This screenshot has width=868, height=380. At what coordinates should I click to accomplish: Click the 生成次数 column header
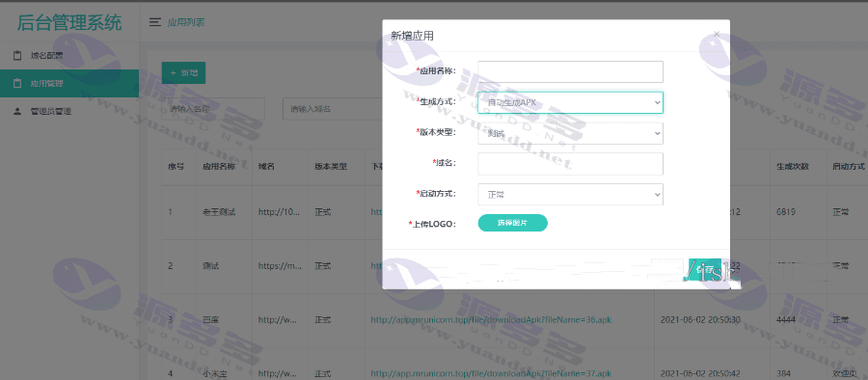pyautogui.click(x=793, y=166)
